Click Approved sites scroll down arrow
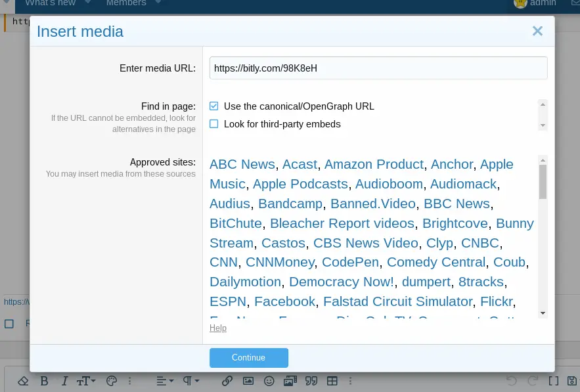The height and width of the screenshot is (392, 580). pyautogui.click(x=543, y=313)
